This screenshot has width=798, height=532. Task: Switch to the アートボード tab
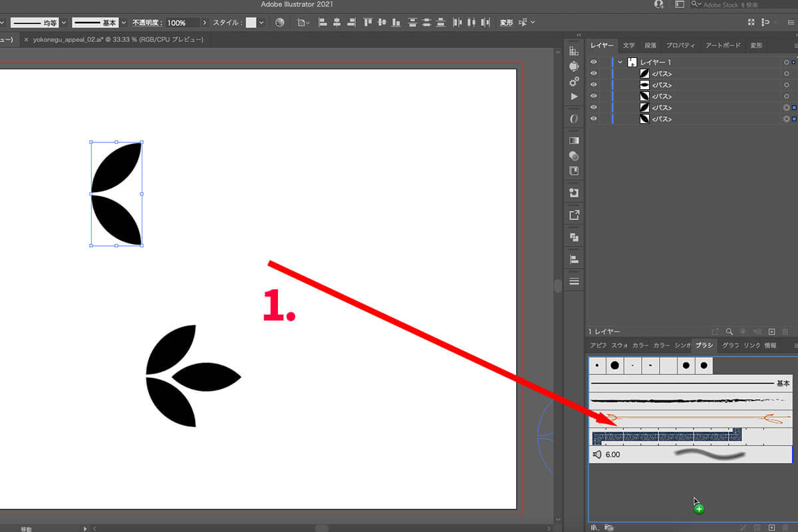723,45
